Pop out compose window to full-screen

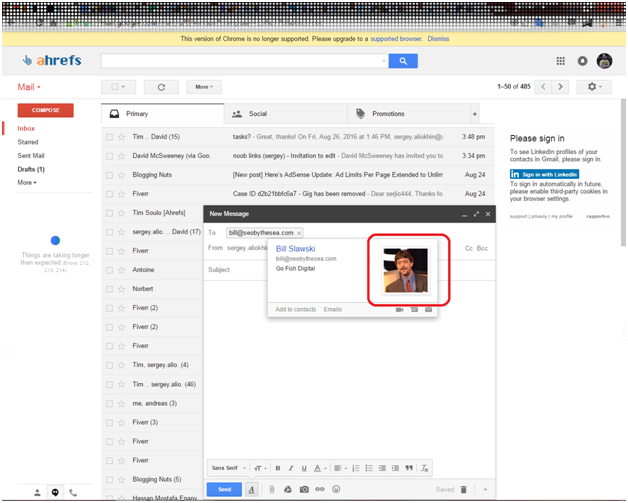click(x=476, y=214)
